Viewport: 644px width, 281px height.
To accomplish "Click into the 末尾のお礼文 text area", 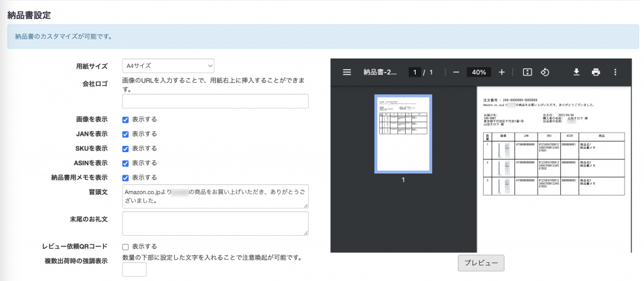I will click(215, 224).
